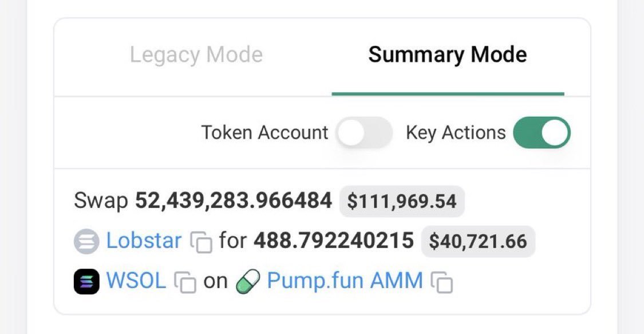
Task: Enable the Token Account toggle
Action: pyautogui.click(x=364, y=133)
